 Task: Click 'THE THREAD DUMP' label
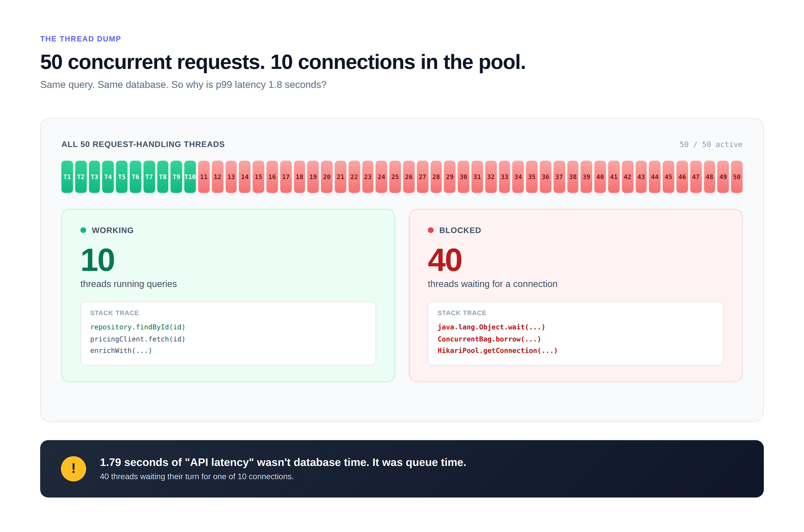pyautogui.click(x=80, y=39)
